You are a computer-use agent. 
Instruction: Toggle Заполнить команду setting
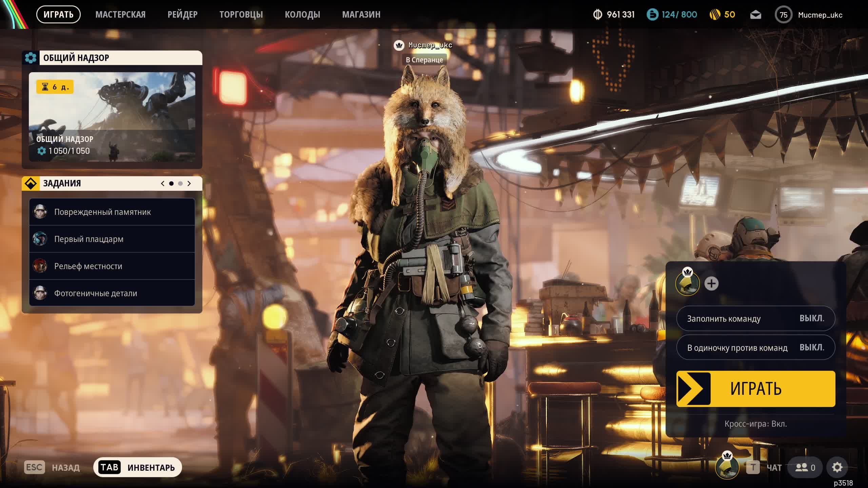[x=755, y=319]
